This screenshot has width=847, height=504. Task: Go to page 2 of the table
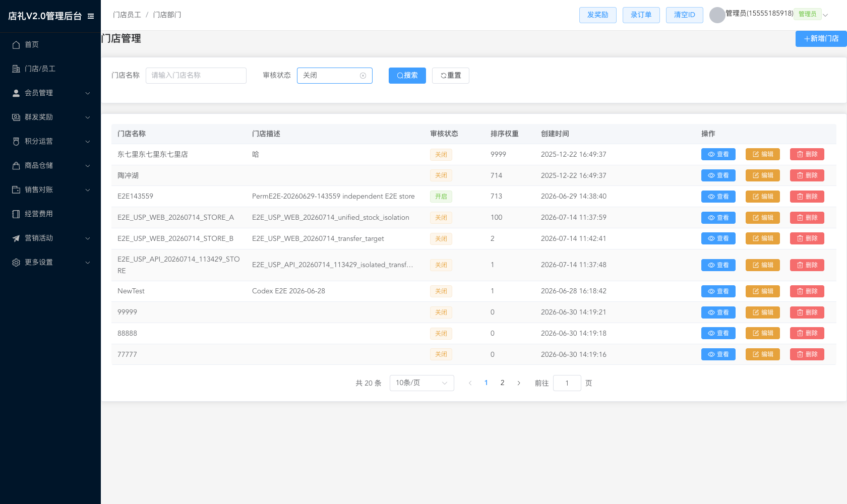tap(502, 383)
